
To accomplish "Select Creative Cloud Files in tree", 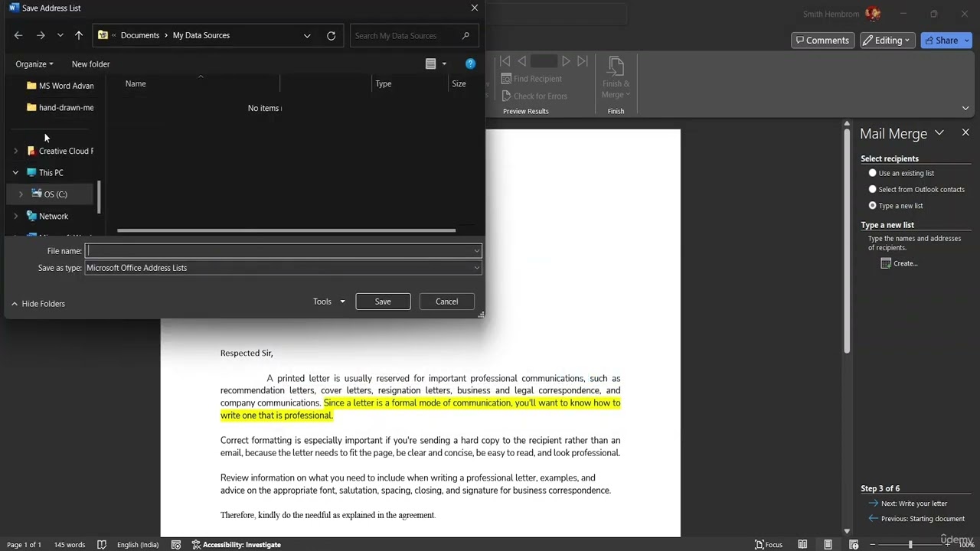I will click(x=60, y=151).
